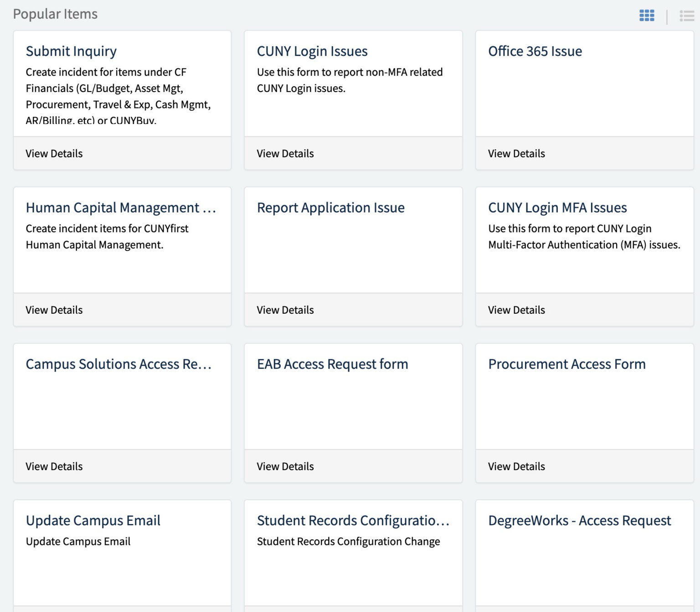View details for EAB Access Request form

[x=285, y=467]
